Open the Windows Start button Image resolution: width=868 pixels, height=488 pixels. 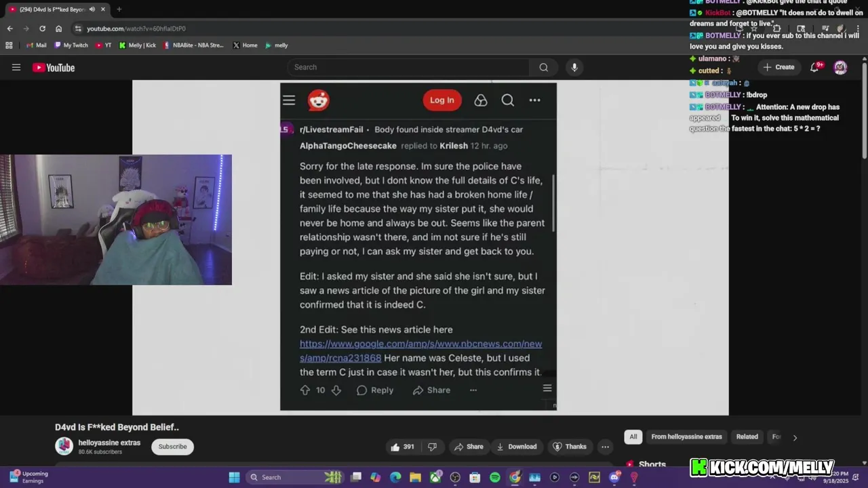point(234,477)
